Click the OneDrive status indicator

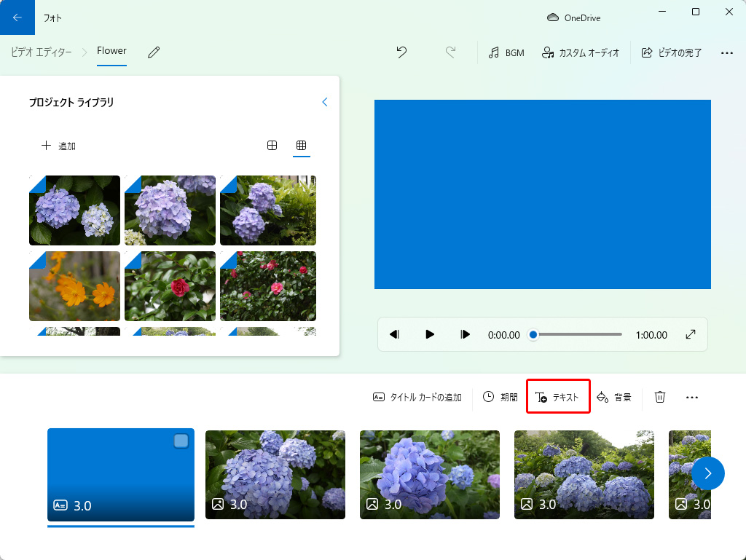click(573, 18)
